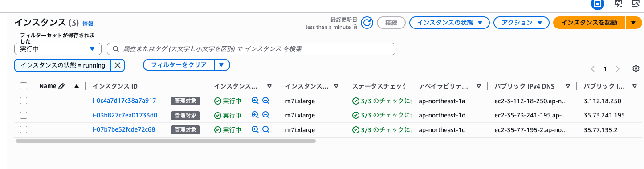This screenshot has height=169, width=644.
Task: Open the アクション dropdown menu
Action: pyautogui.click(x=521, y=23)
